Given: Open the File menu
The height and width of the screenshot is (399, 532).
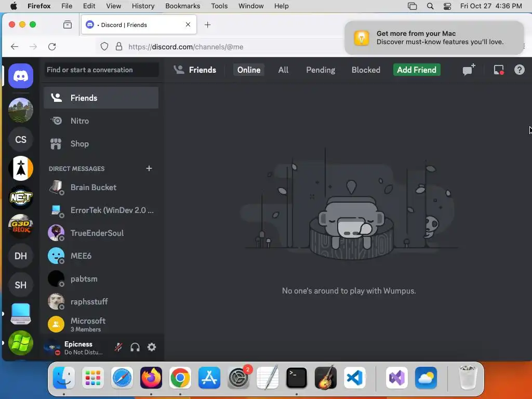Looking at the screenshot, I should 66,6.
